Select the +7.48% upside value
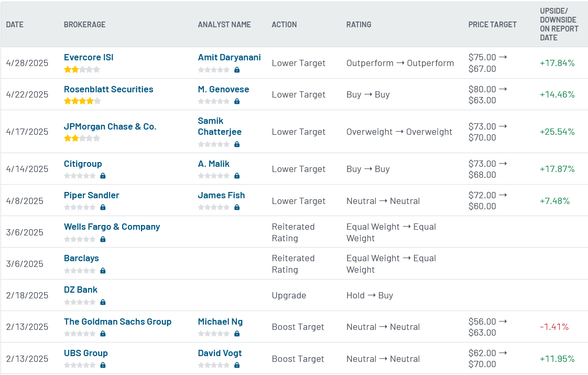 click(554, 201)
